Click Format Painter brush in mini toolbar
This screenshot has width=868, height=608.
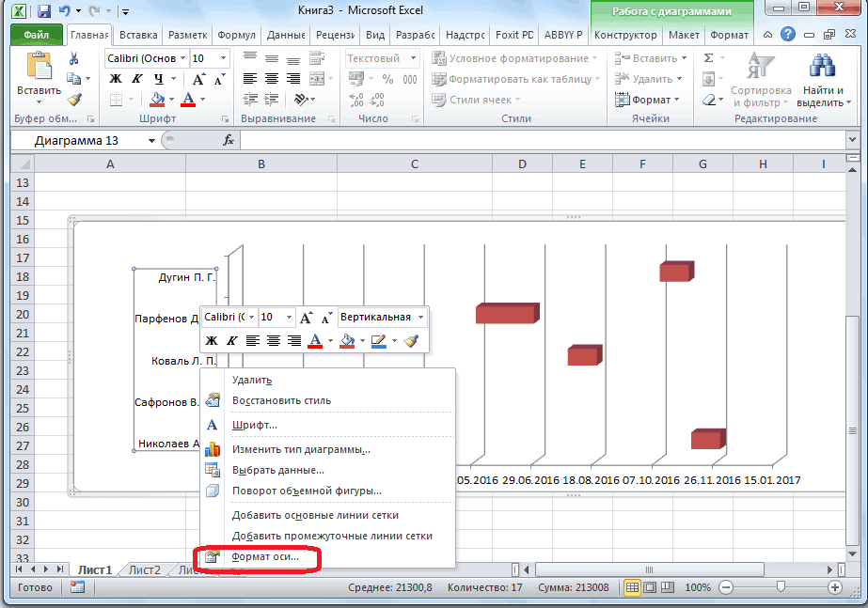point(411,340)
